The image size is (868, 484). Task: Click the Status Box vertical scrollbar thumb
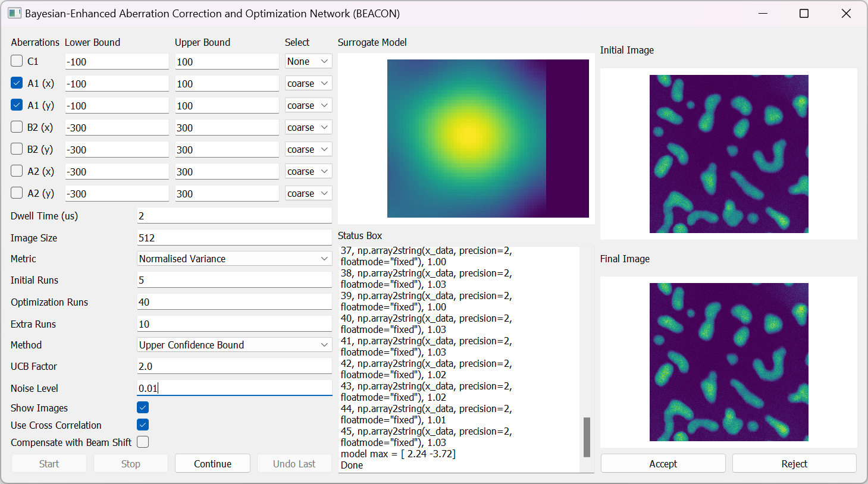587,437
